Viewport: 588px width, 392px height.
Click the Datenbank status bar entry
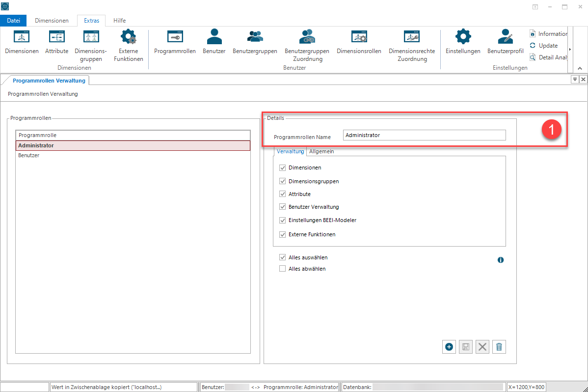(424, 387)
